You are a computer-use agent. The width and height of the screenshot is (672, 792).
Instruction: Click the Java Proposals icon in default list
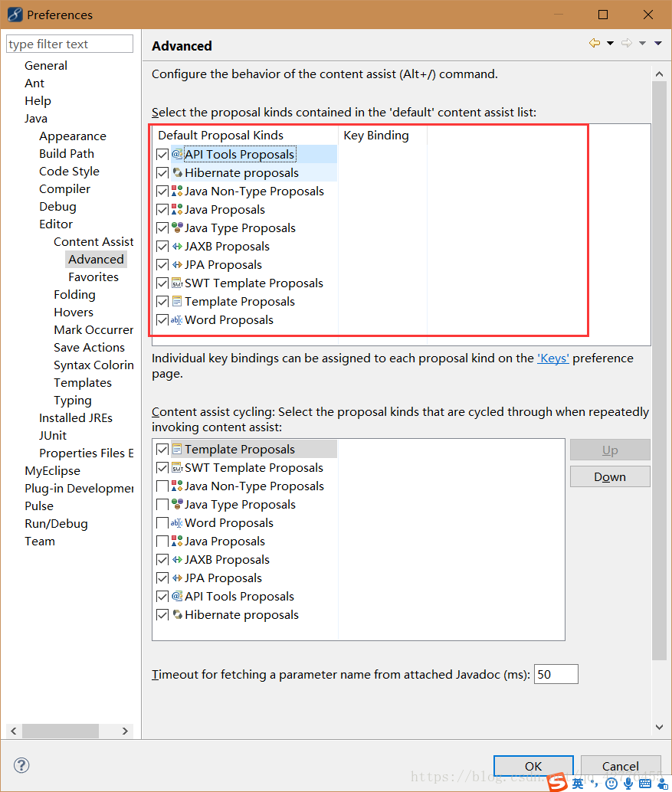pyautogui.click(x=177, y=209)
